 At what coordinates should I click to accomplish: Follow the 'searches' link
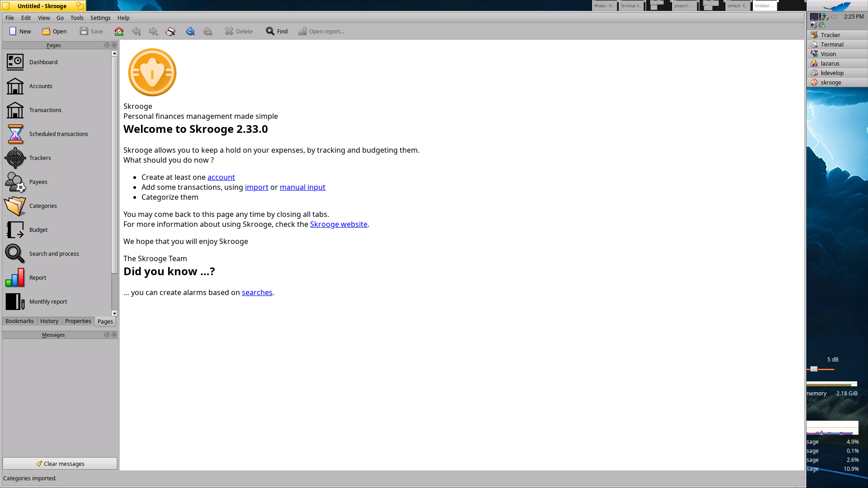pos(257,292)
